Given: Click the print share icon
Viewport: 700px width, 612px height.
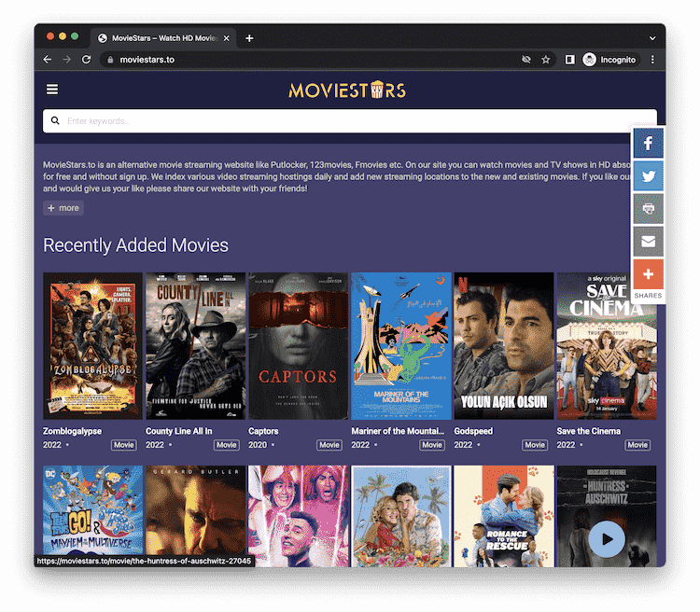Looking at the screenshot, I should (648, 208).
